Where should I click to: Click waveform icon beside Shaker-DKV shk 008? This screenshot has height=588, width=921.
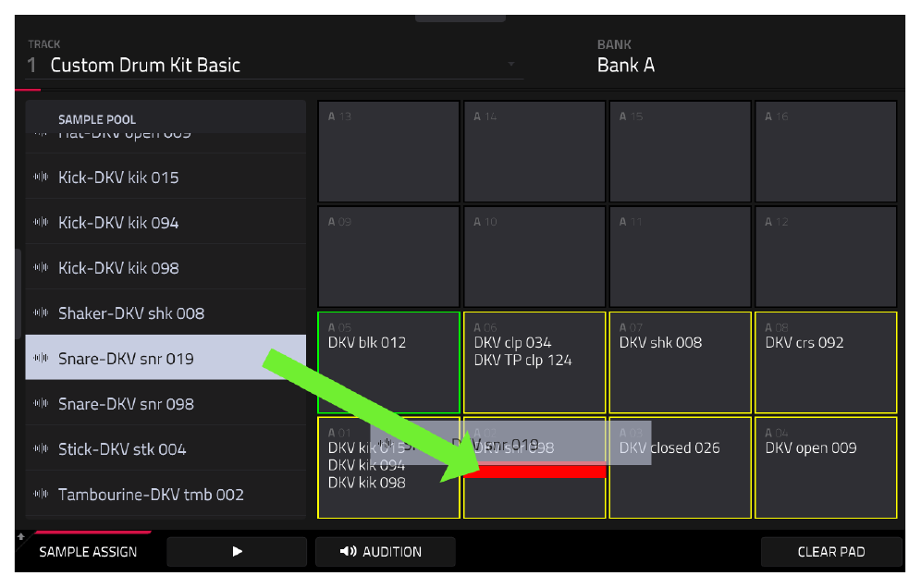[x=41, y=312]
